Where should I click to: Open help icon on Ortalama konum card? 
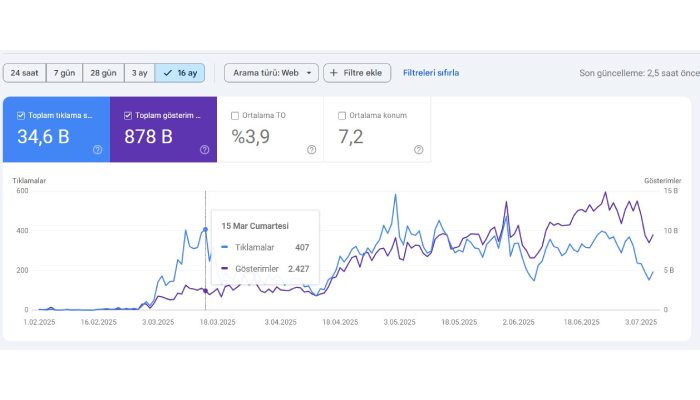[418, 149]
